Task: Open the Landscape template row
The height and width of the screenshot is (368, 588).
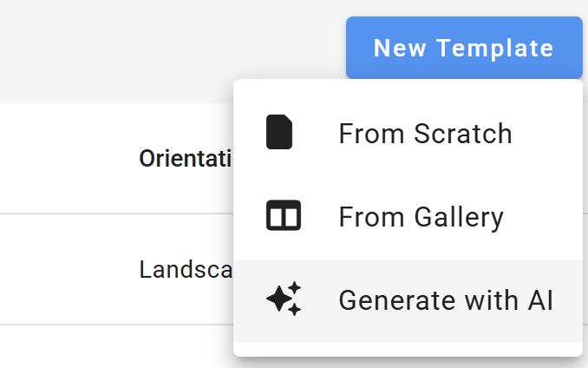Action: click(x=186, y=269)
